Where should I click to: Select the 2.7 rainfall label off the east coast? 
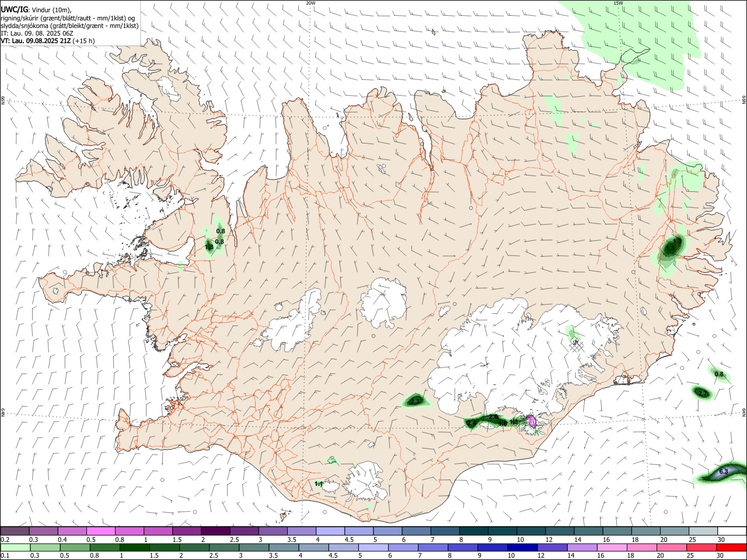coord(703,394)
